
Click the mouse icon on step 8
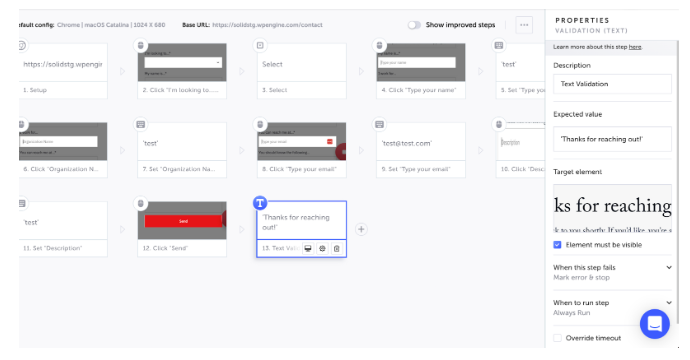tap(260, 125)
